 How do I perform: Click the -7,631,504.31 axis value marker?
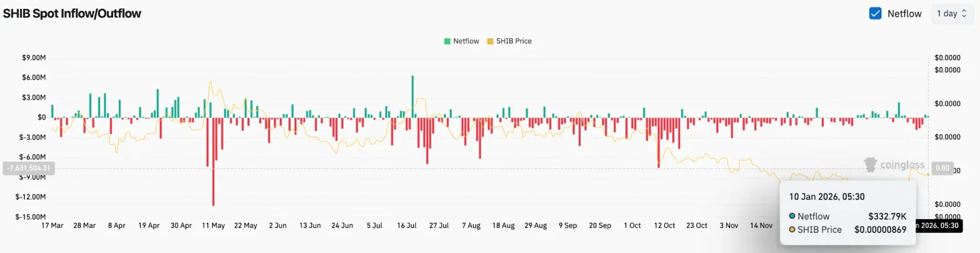coord(30,168)
